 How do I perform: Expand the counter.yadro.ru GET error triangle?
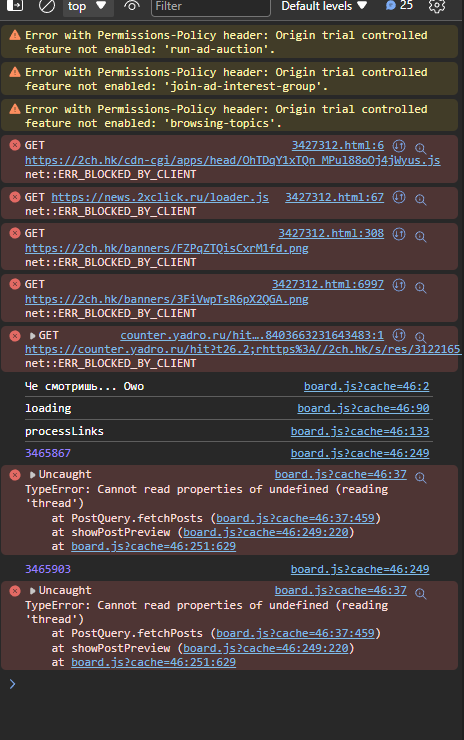tap(32, 336)
